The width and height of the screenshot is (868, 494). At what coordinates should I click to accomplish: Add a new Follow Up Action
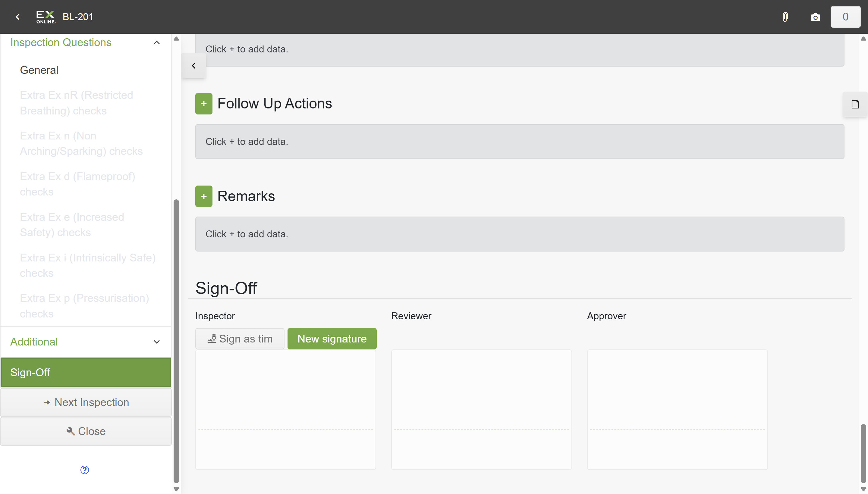(204, 104)
